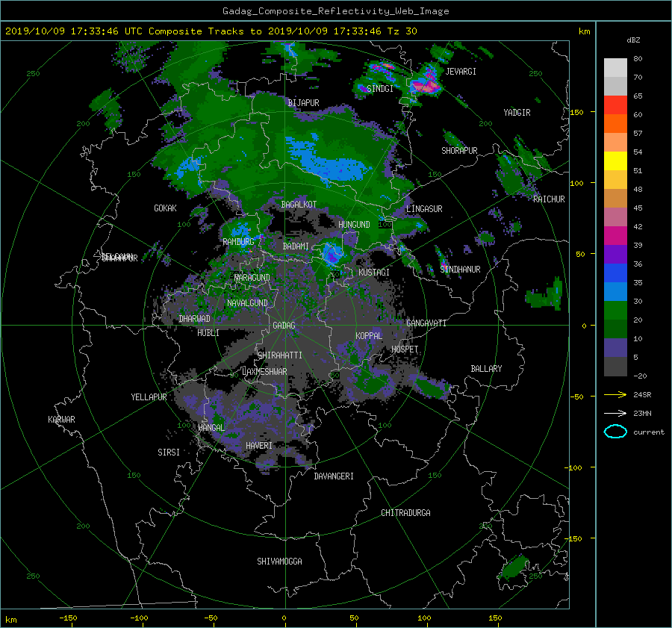Click the BALLARY city label
This screenshot has width=672, height=628.
[486, 369]
